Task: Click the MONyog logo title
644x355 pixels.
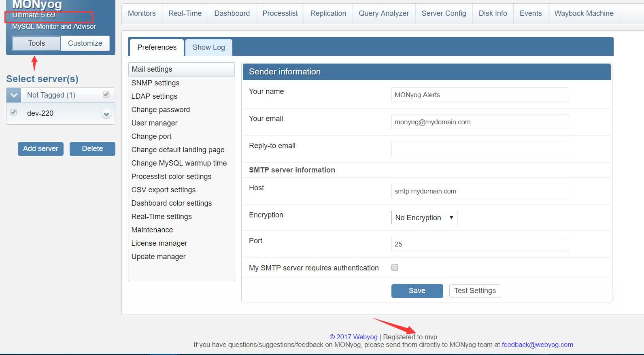Action: pos(37,5)
